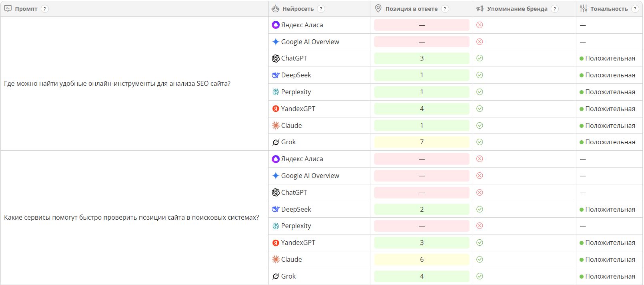
Task: Click the Тональность column header label
Action: tap(609, 9)
